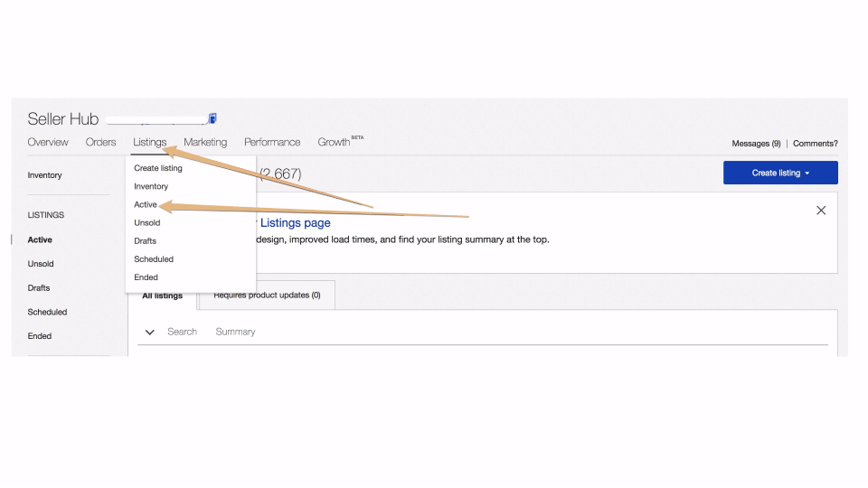Choose Inventory in Listings dropdown menu
Image resolution: width=868 pixels, height=488 pixels.
coord(151,186)
